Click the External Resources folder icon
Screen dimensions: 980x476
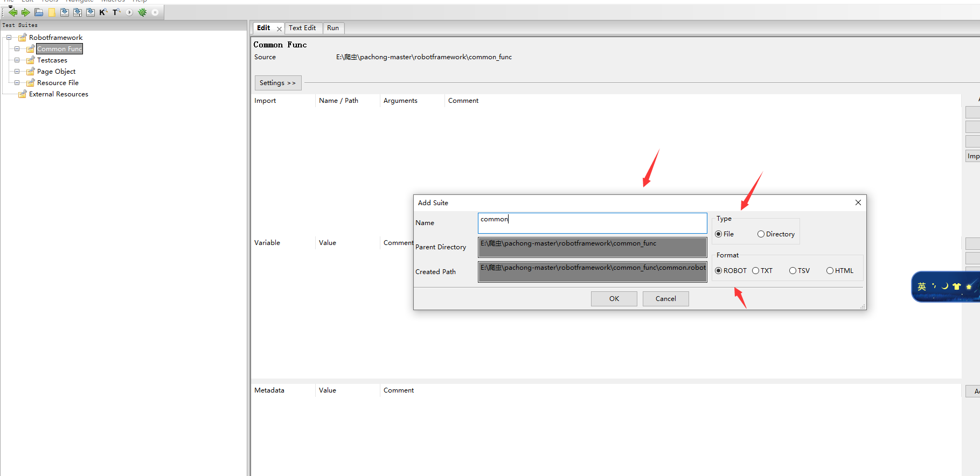22,94
